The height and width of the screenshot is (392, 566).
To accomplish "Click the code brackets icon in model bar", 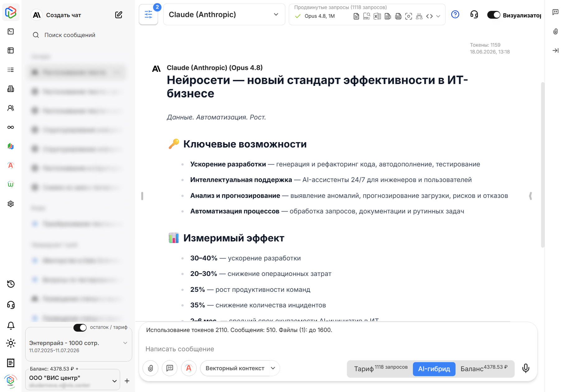I will click(429, 16).
